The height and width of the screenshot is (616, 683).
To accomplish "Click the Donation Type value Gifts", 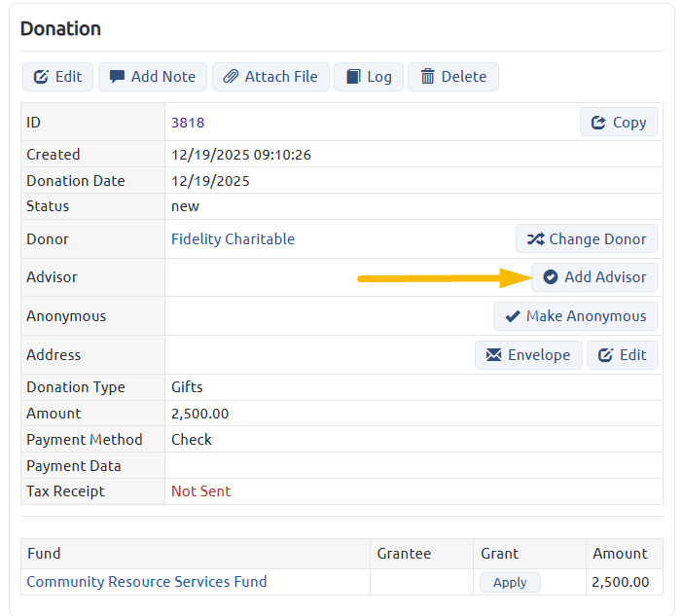I will [187, 387].
